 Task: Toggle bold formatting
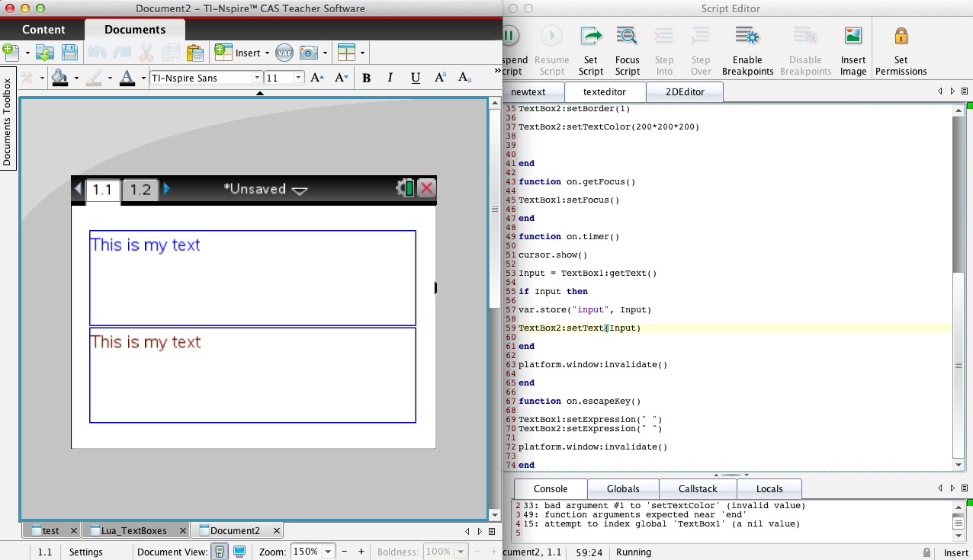coord(366,78)
